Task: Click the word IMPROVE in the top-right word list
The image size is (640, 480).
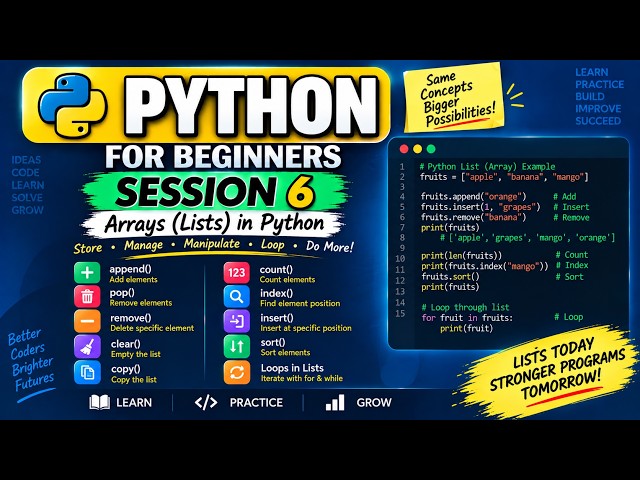Action: click(x=598, y=109)
